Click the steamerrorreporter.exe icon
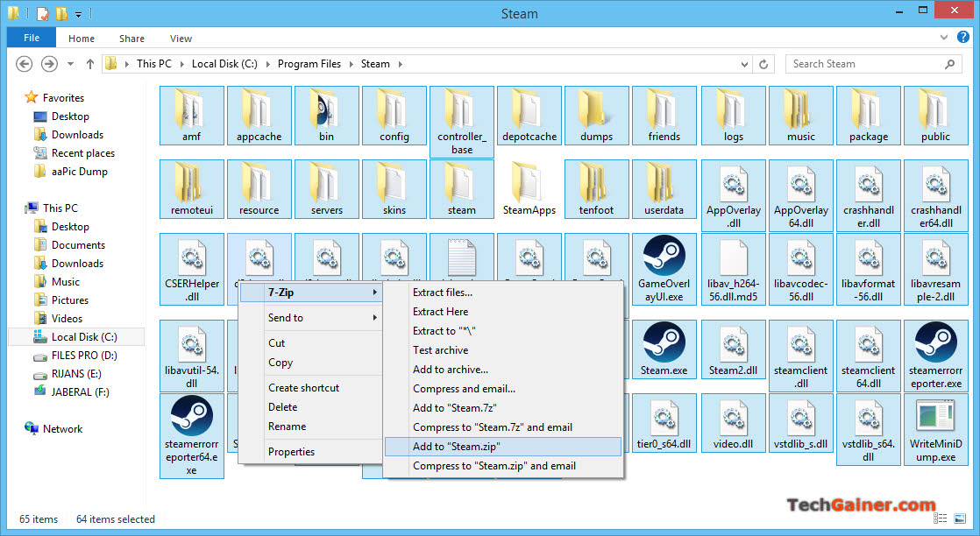 (935, 343)
